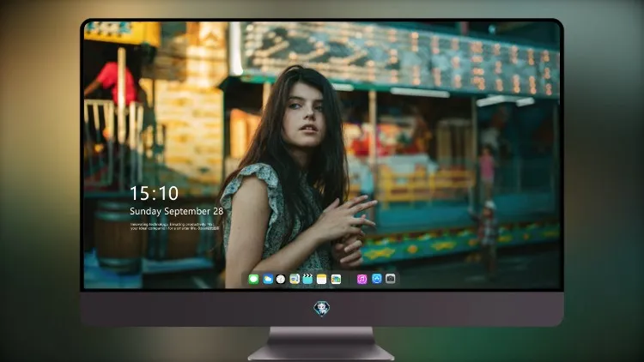
Task: Open the yellow Notes app in dock
Action: 322,279
